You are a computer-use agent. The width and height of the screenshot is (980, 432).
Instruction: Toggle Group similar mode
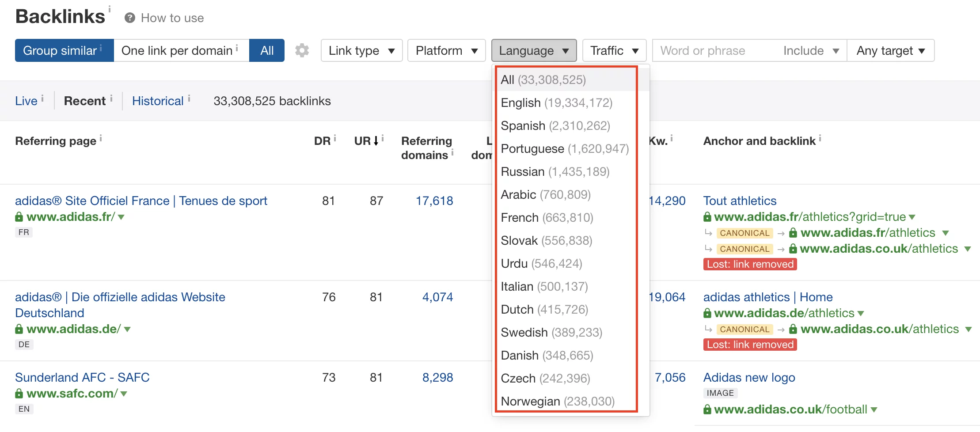tap(61, 50)
